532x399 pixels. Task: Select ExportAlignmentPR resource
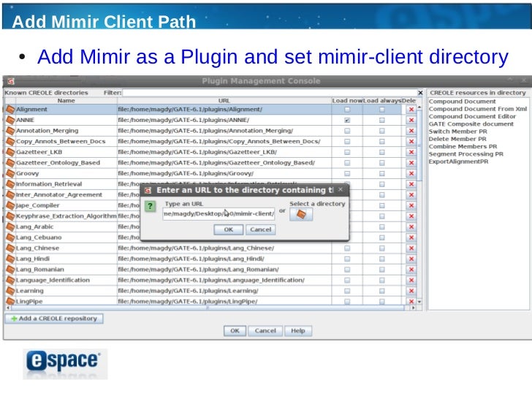[458, 161]
